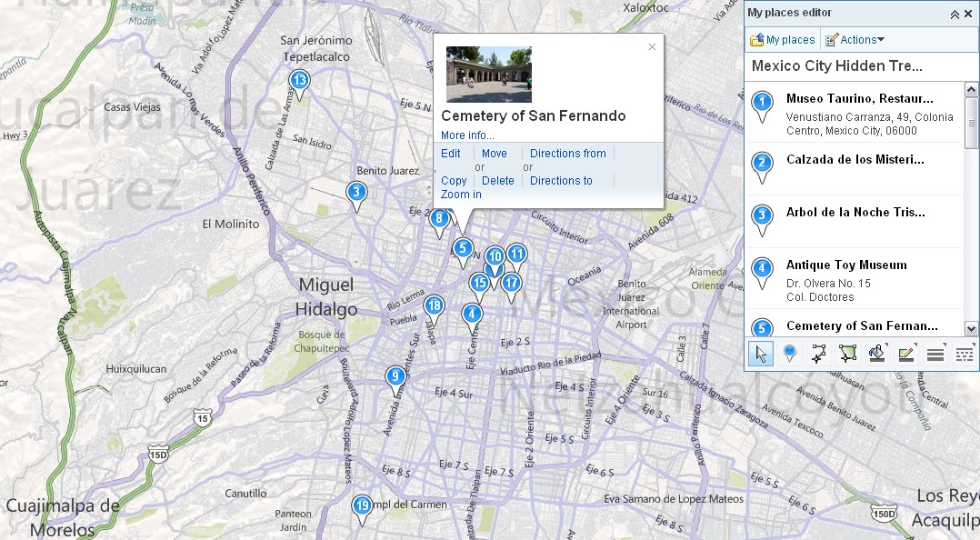Select the arrow pointer tool

(761, 355)
